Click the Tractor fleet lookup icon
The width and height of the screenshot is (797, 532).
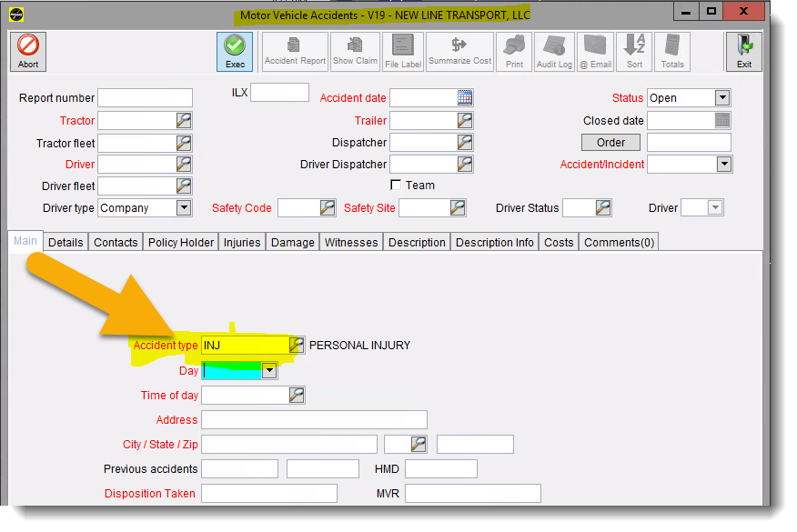click(x=184, y=143)
